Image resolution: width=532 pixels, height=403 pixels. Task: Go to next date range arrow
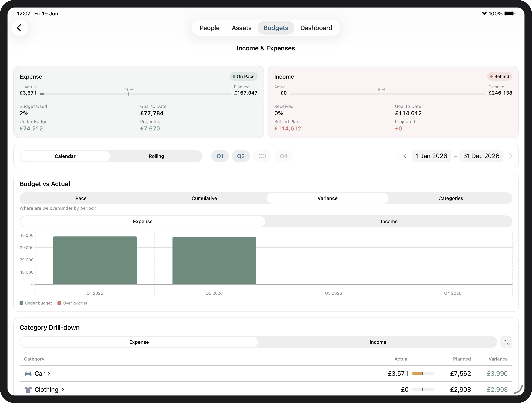(510, 156)
